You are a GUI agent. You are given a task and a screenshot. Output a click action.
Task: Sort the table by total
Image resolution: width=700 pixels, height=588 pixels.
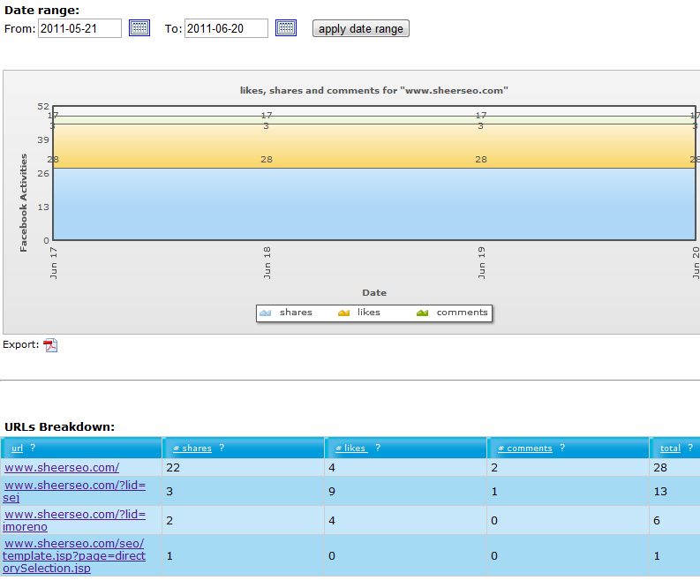[670, 449]
